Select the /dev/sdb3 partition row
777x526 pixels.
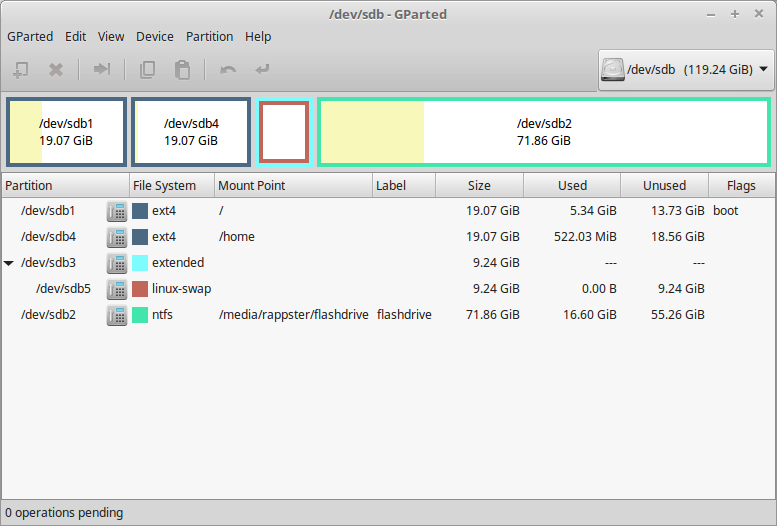388,263
